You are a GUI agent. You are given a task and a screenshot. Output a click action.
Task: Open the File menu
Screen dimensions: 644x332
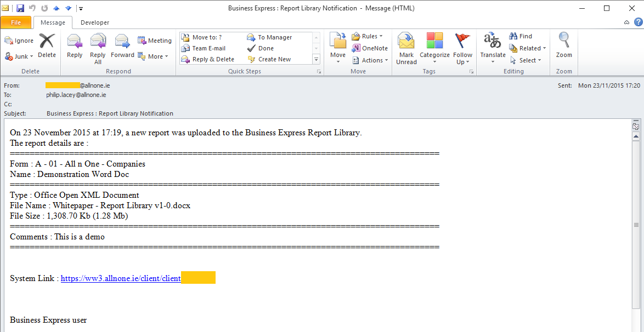point(16,22)
